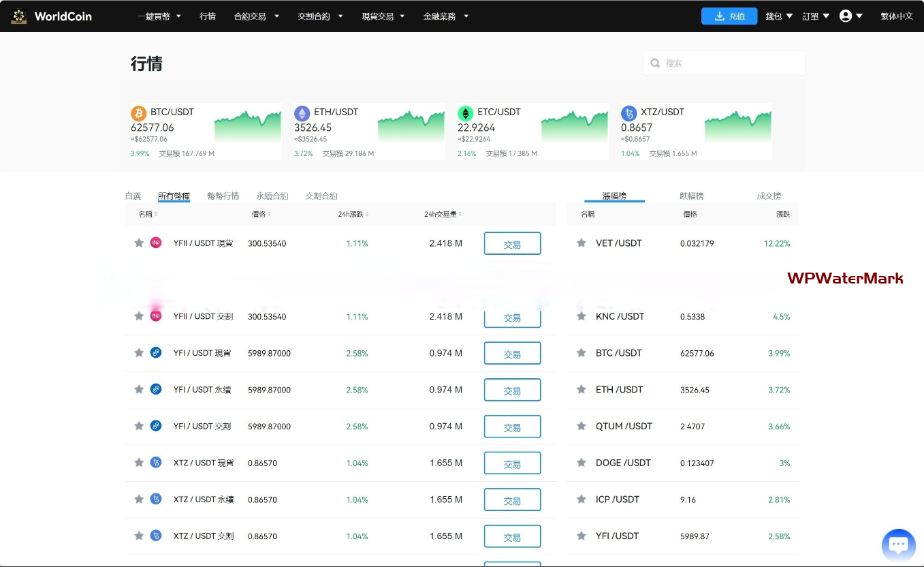Star the XTZ / USDT 永續 pair
Screen dimensions: 924x567
click(x=139, y=500)
